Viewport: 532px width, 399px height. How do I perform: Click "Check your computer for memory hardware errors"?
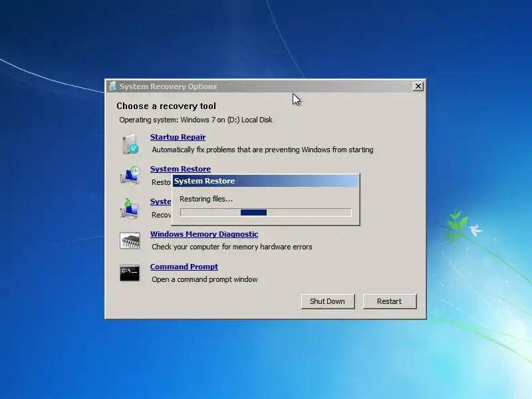coord(232,247)
